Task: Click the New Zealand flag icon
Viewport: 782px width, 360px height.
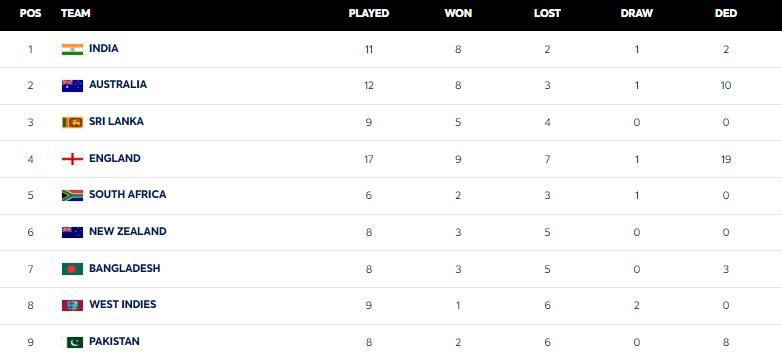Action: (x=72, y=232)
